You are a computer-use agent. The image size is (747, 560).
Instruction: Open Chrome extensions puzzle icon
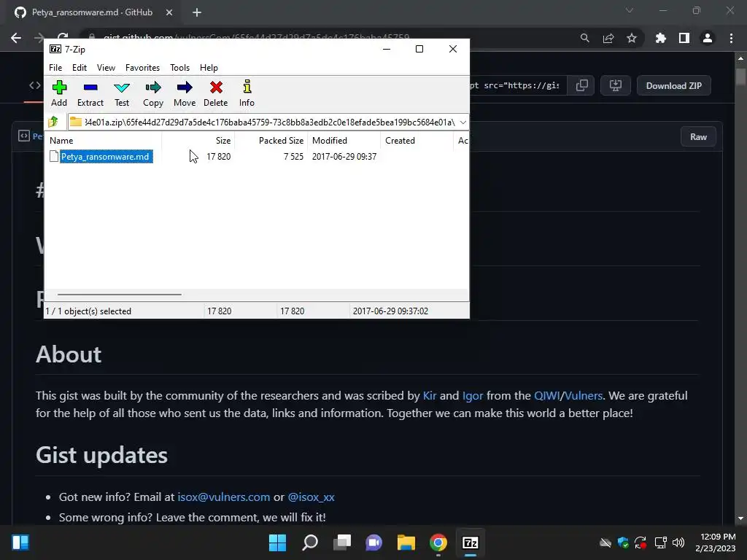click(x=660, y=38)
